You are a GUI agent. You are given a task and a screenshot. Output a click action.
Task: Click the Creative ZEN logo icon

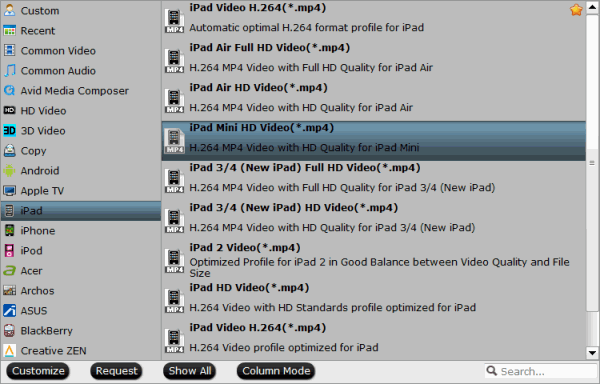tap(9, 351)
